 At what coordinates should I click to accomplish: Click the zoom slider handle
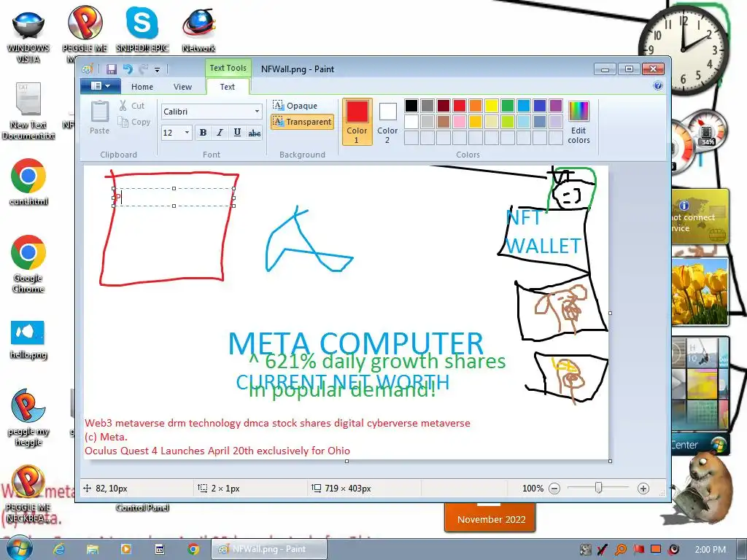click(598, 488)
